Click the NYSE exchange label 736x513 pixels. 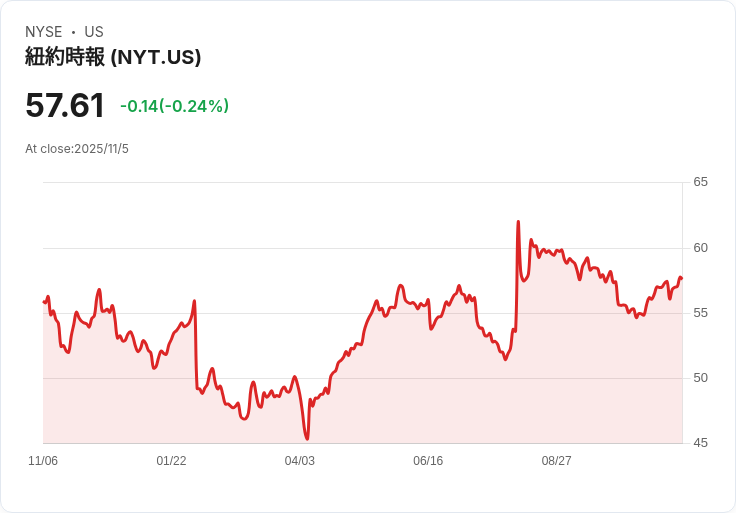click(x=44, y=32)
